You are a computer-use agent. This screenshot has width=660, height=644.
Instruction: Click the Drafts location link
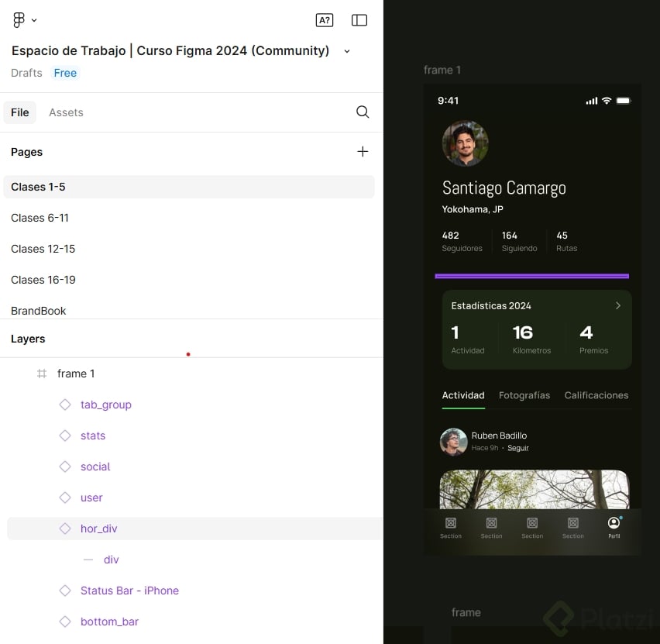coord(26,73)
